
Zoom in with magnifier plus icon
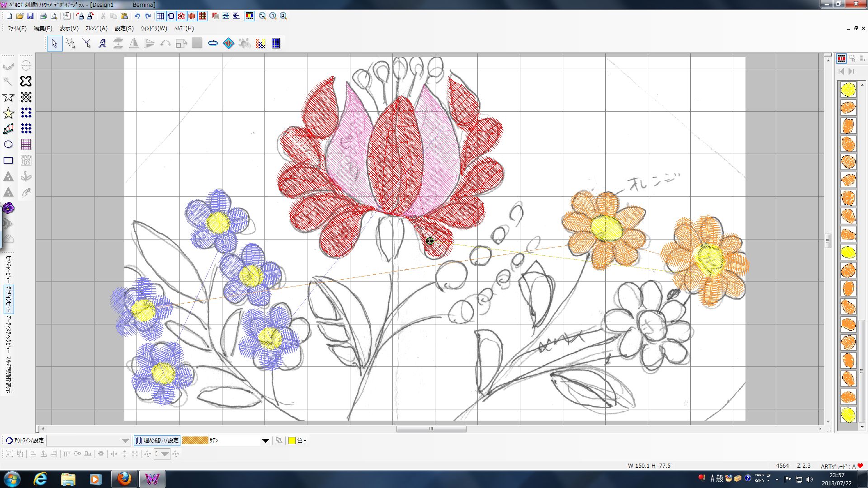(x=262, y=16)
